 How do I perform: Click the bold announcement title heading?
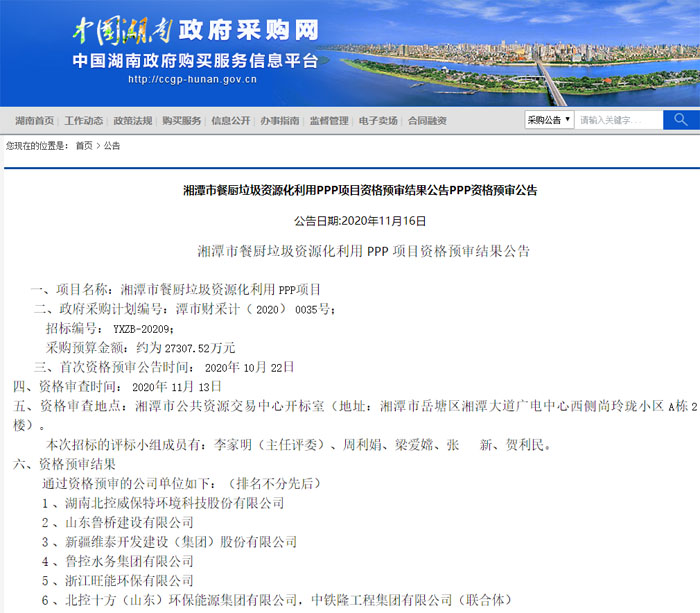(360, 191)
